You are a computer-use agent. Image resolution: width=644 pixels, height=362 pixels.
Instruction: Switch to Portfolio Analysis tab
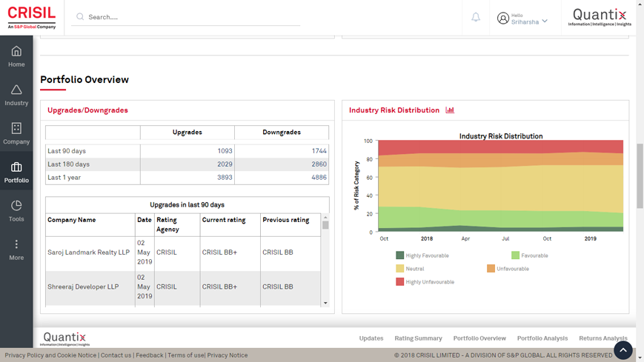(542, 338)
